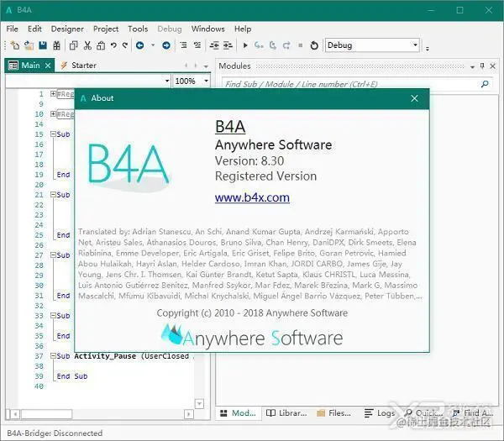Click the Undo arrow icon
Image resolution: width=504 pixels, height=441 pixels.
pyautogui.click(x=113, y=45)
